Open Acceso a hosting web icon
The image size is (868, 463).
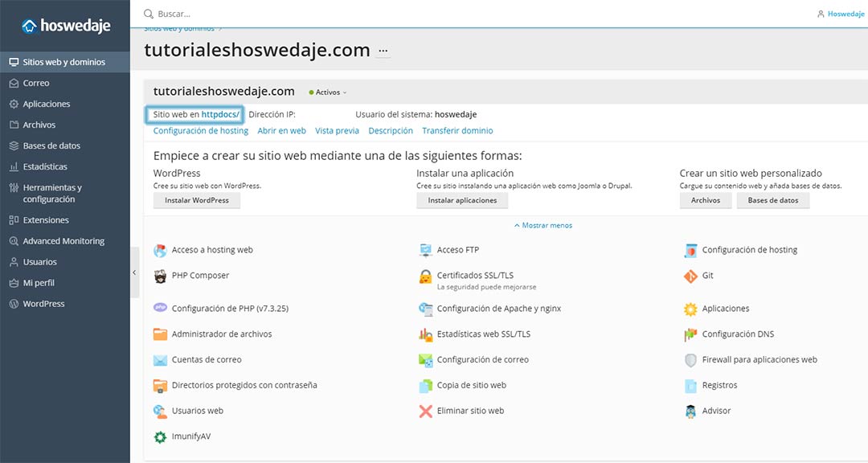pyautogui.click(x=160, y=250)
